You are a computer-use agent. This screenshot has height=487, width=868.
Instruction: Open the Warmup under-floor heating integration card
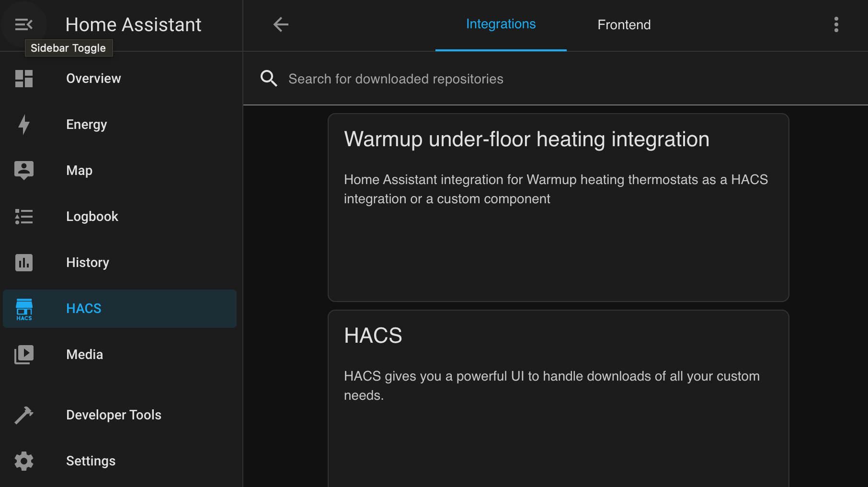coord(559,208)
